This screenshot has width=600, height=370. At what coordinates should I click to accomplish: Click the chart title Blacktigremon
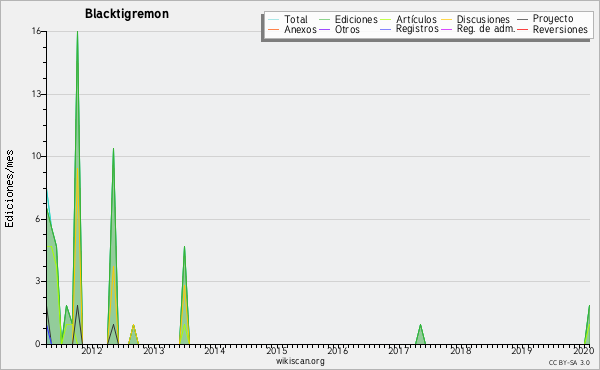[x=127, y=14]
